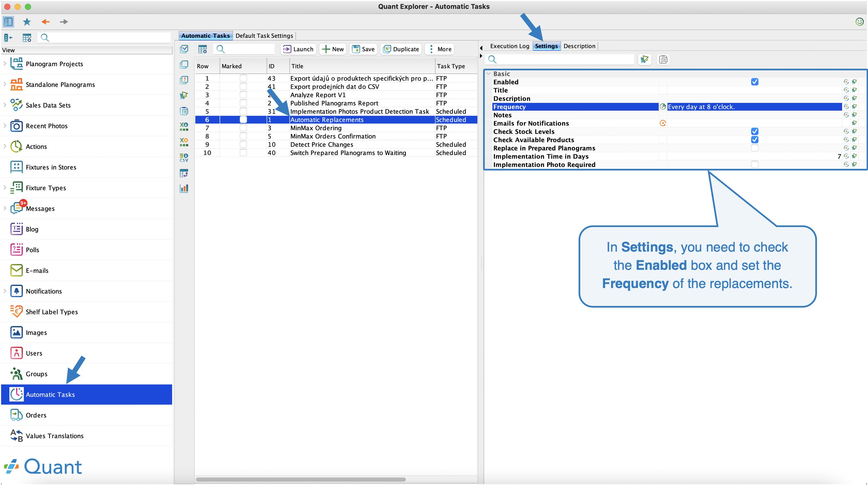The width and height of the screenshot is (868, 485).
Task: Click the document list icon in strip
Action: click(x=184, y=111)
